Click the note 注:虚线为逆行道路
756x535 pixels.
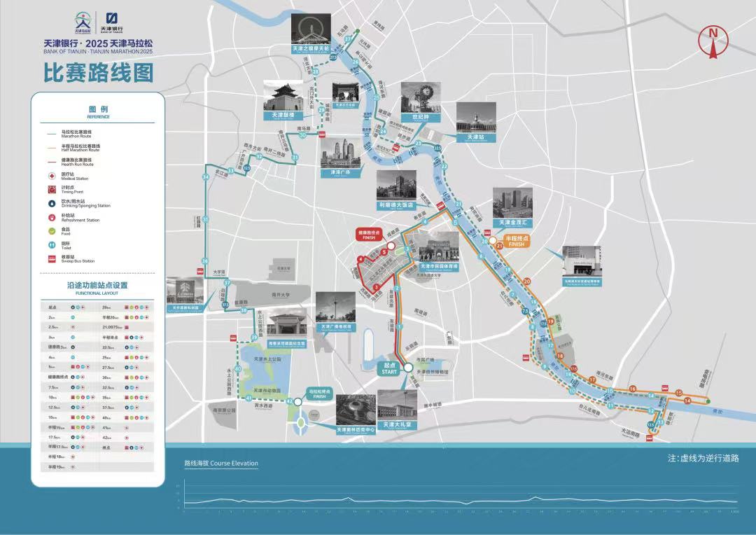click(703, 458)
